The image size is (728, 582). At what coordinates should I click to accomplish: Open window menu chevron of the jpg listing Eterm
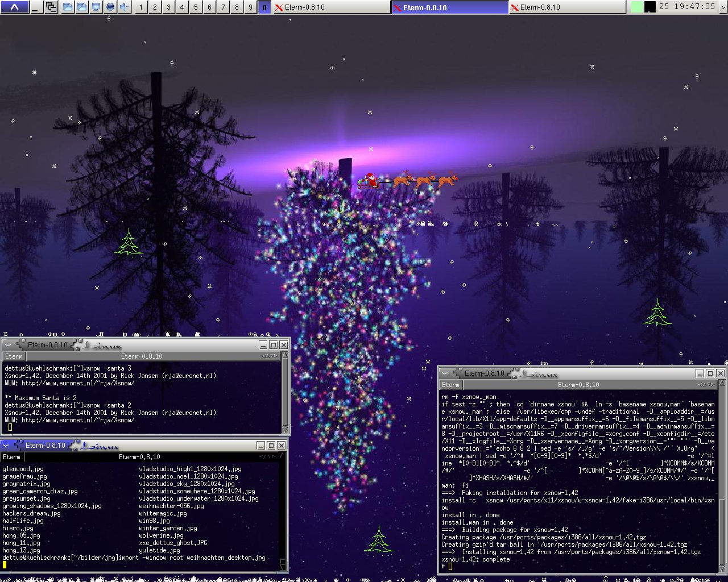coord(6,445)
